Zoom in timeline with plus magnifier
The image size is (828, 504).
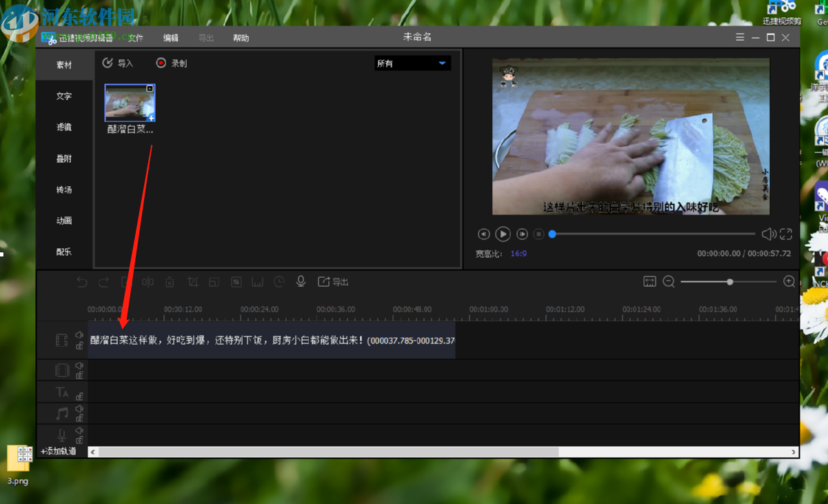click(x=789, y=281)
